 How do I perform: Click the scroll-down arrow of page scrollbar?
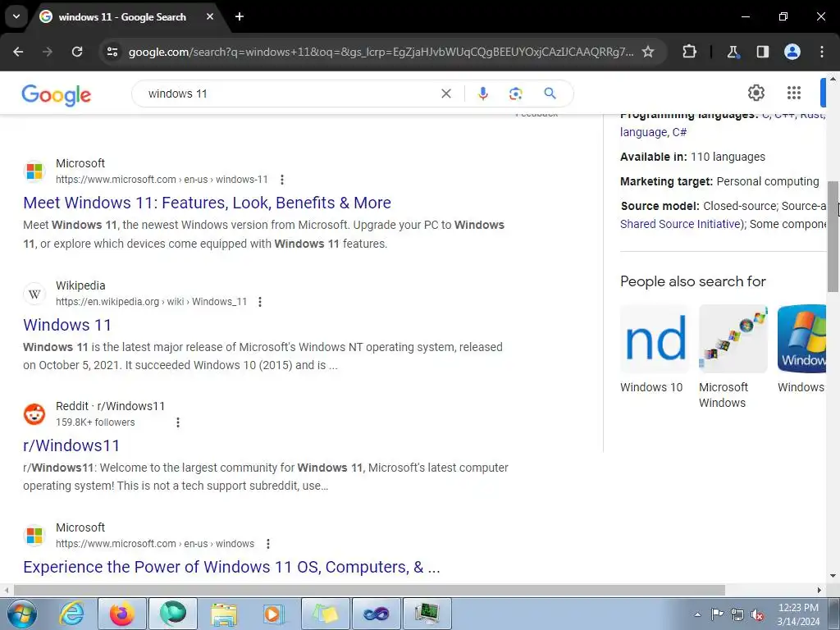click(x=833, y=576)
